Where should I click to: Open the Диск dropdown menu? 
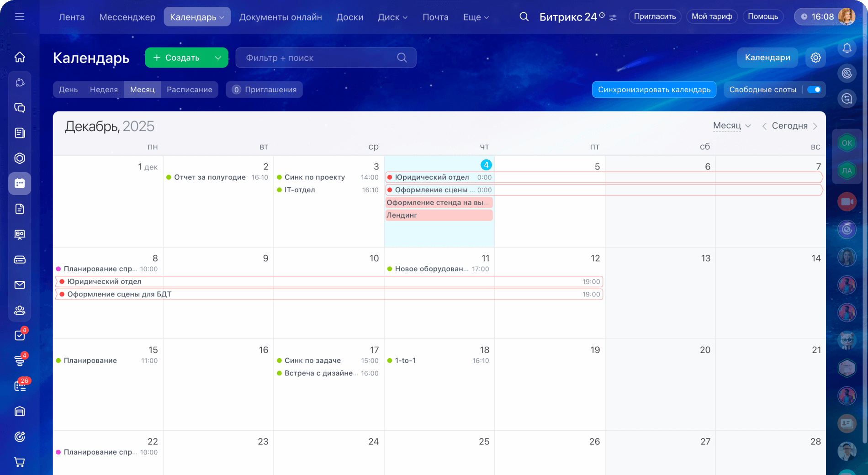click(x=392, y=17)
